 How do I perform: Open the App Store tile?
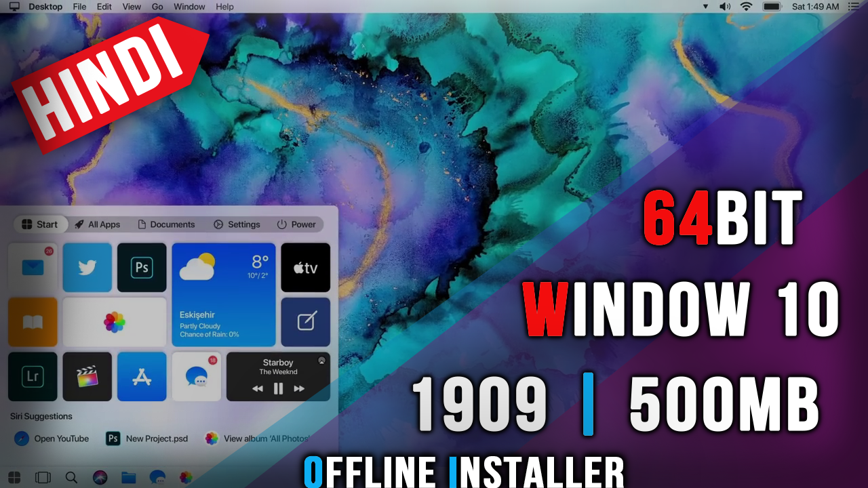coord(142,376)
